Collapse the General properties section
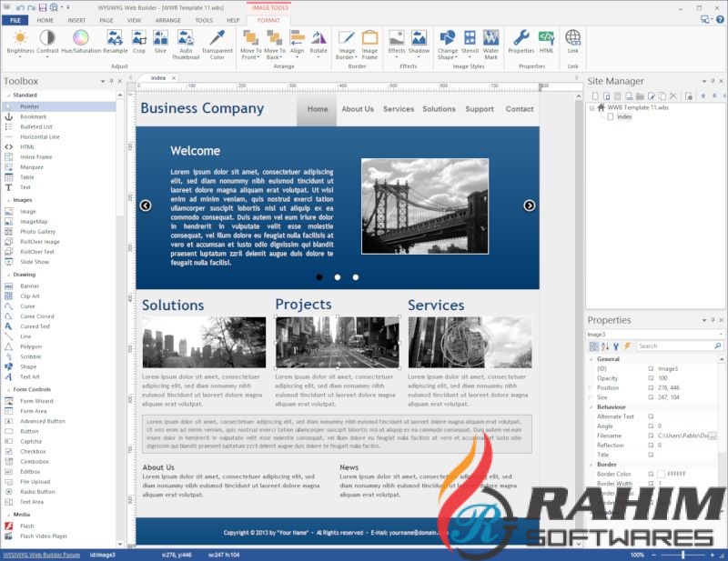This screenshot has width=728, height=561. [x=591, y=359]
